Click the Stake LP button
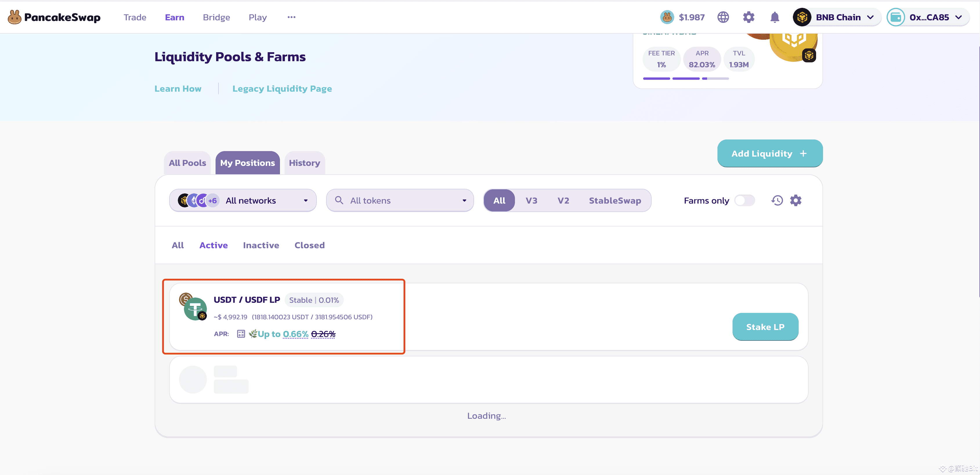The width and height of the screenshot is (980, 475). [765, 327]
